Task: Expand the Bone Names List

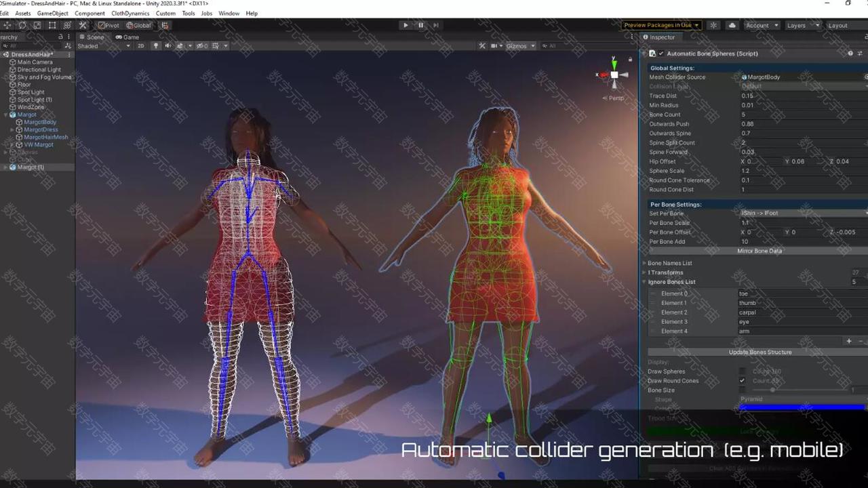Action: click(645, 263)
